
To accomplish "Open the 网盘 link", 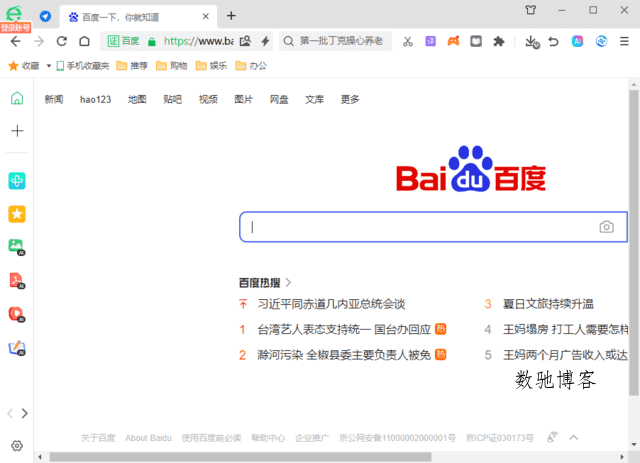I will [279, 99].
